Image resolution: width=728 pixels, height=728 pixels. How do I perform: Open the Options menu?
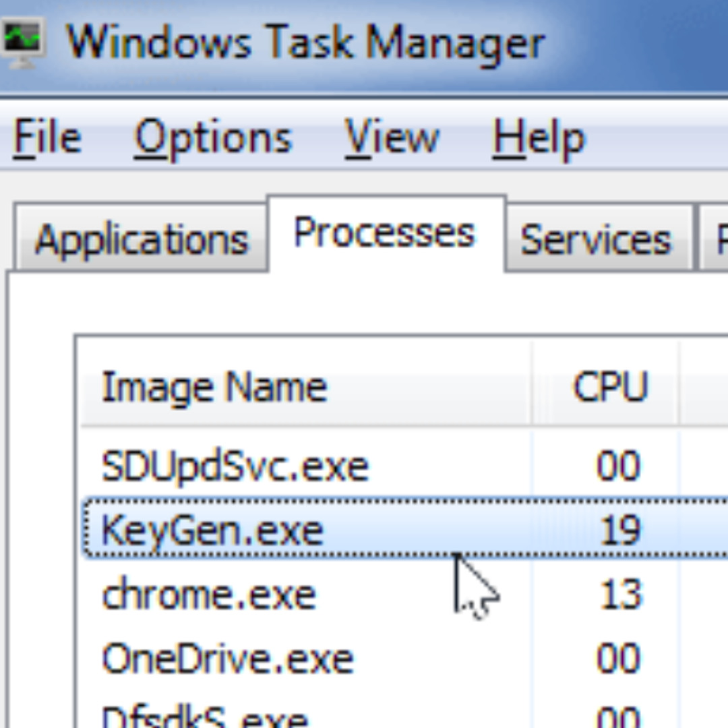(213, 138)
